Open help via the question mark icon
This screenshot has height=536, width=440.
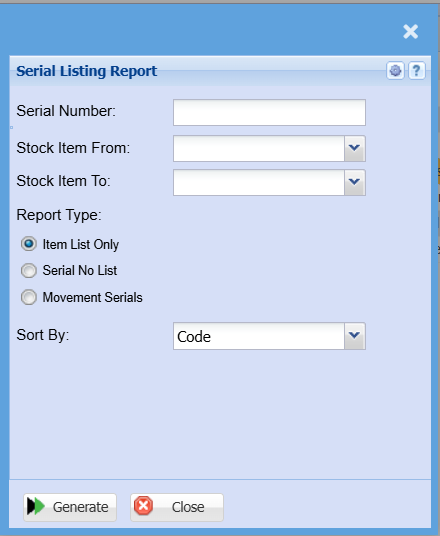click(x=417, y=71)
